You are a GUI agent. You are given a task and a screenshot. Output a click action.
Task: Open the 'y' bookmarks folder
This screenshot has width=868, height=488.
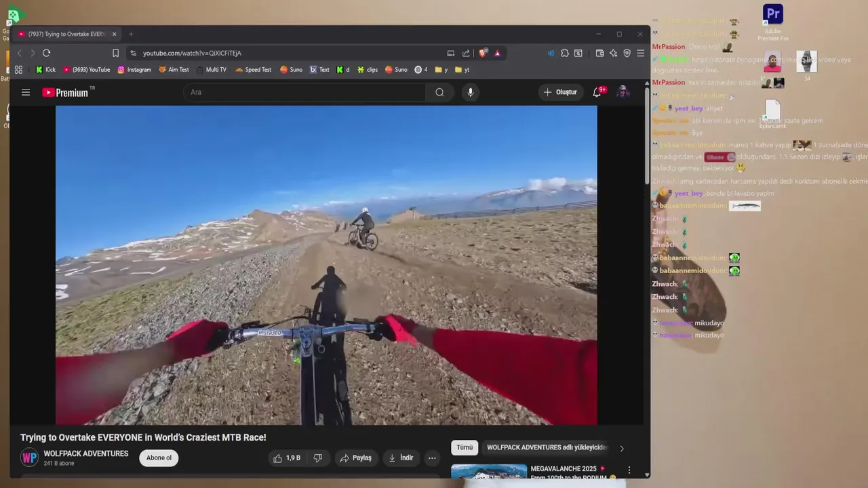point(441,69)
